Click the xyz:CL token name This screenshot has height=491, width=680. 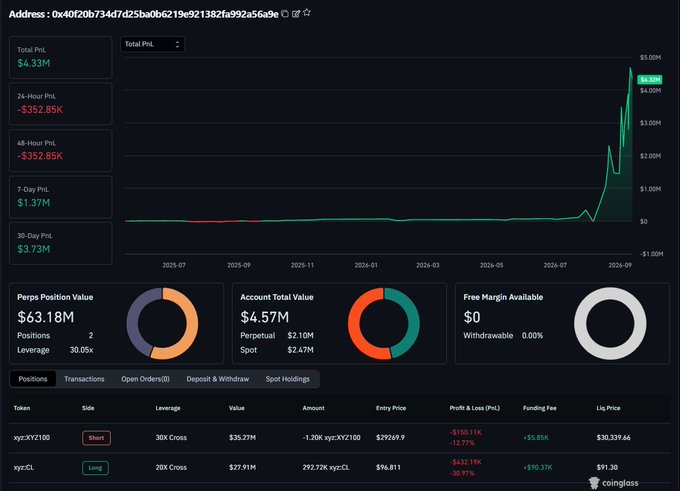point(24,468)
